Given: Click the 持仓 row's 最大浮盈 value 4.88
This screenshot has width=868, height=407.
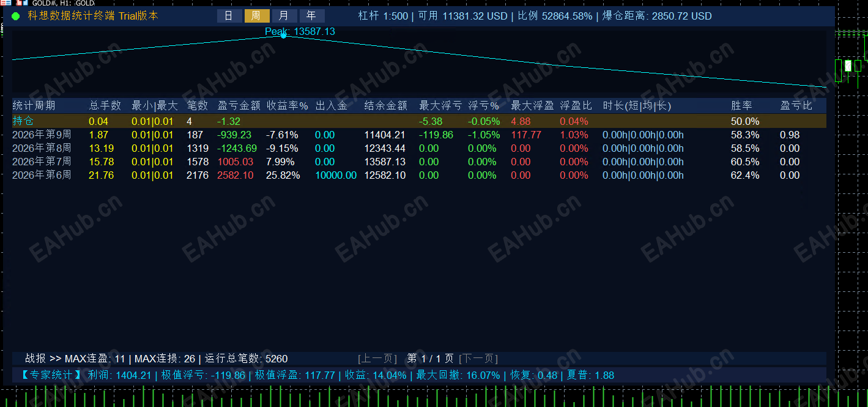Looking at the screenshot, I should pyautogui.click(x=521, y=121).
